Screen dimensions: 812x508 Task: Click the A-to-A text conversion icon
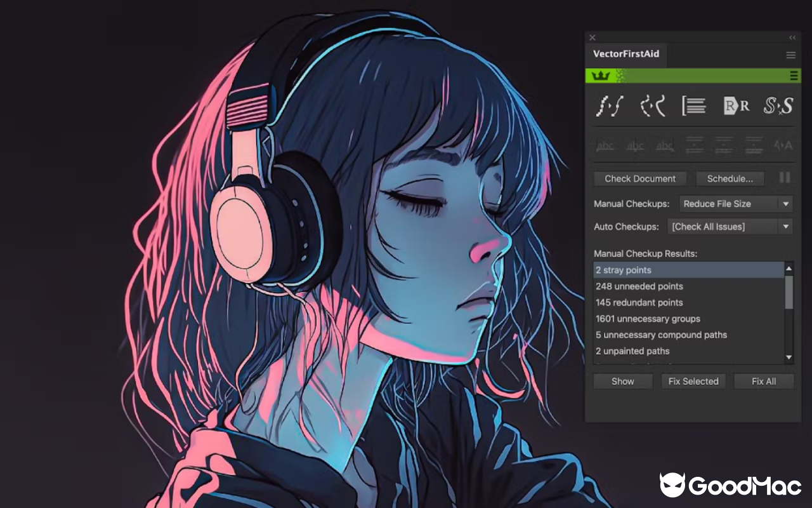pos(783,145)
